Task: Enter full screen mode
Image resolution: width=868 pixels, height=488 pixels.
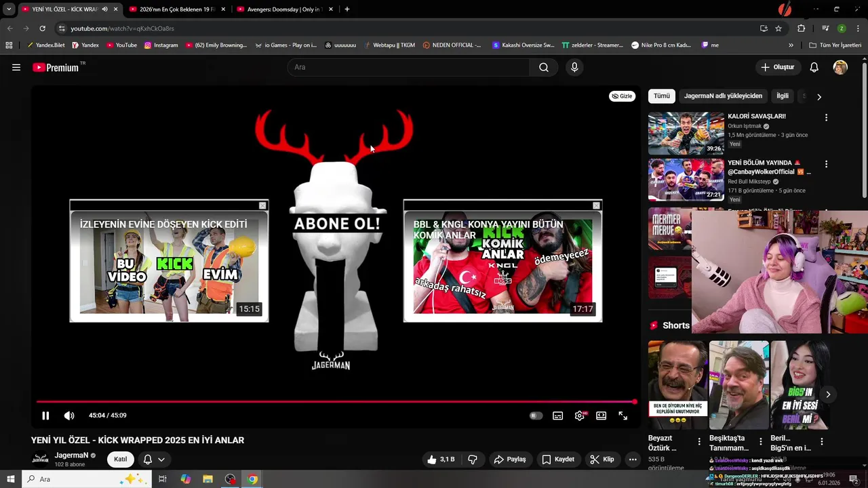Action: click(x=623, y=415)
